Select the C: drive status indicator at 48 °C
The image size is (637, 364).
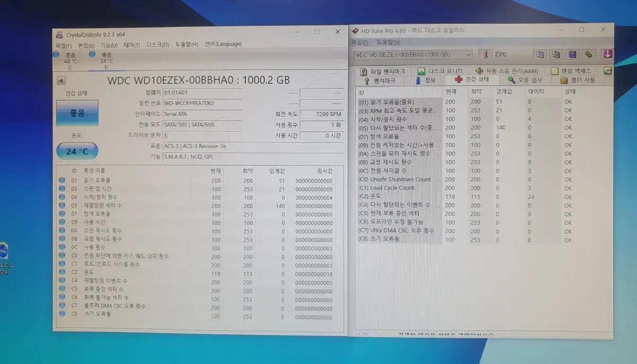70,60
